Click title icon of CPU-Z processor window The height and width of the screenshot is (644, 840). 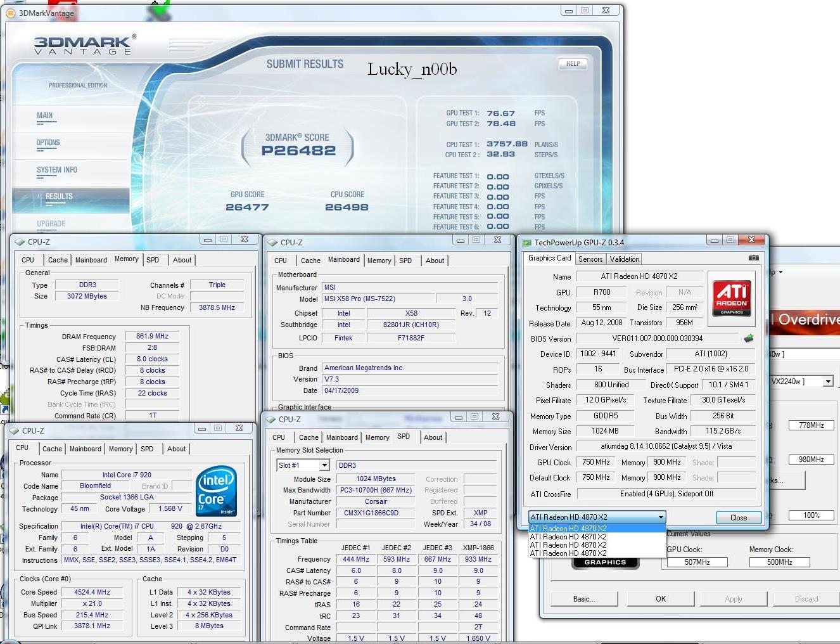14,430
